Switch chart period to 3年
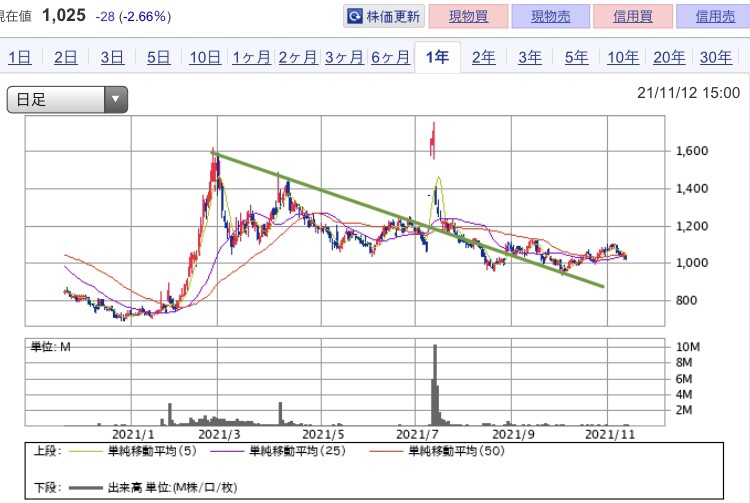 point(530,57)
